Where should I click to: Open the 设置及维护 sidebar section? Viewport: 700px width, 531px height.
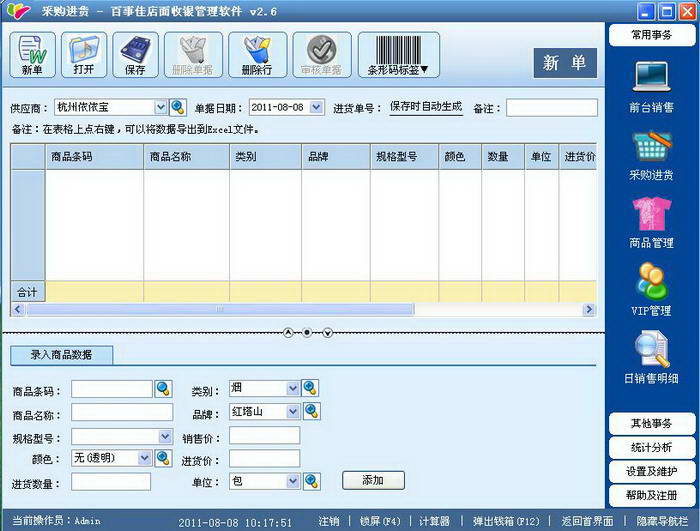tap(652, 472)
